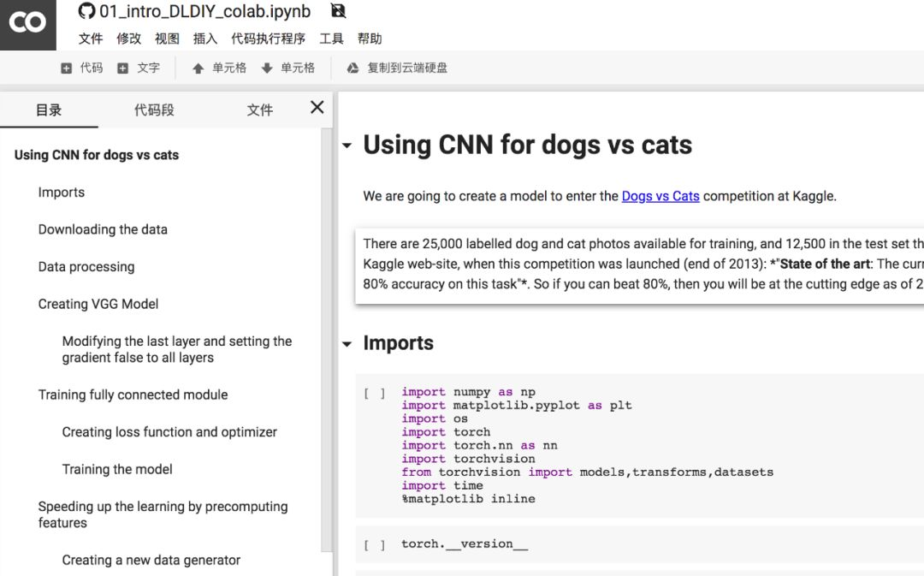Click the GitHub icon beside the notebook title
This screenshot has width=924, height=576.
pyautogui.click(x=86, y=11)
